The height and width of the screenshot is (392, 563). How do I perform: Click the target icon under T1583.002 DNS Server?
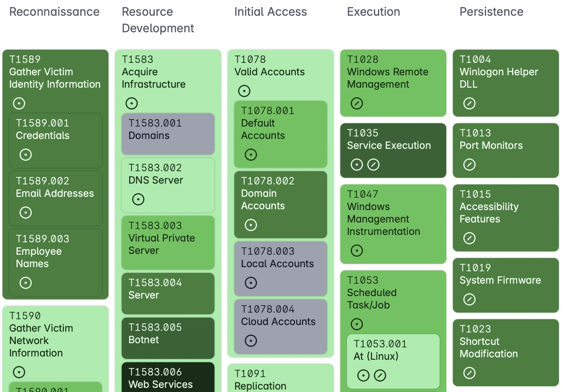coord(138,199)
